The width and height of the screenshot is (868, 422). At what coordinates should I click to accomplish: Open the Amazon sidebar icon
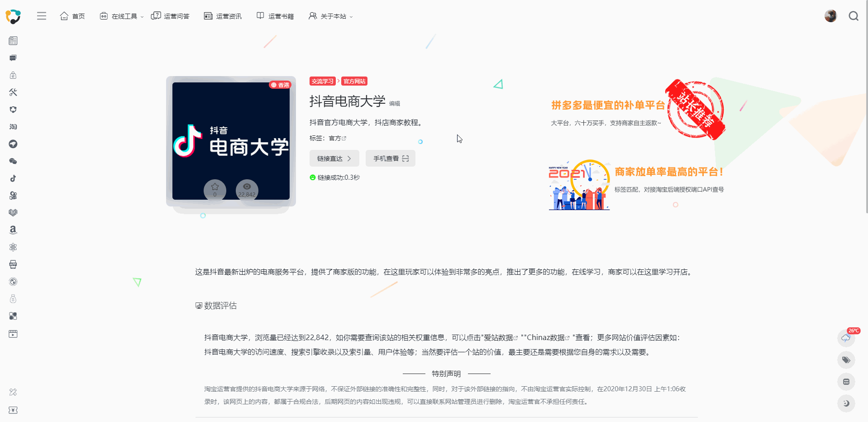pos(13,230)
